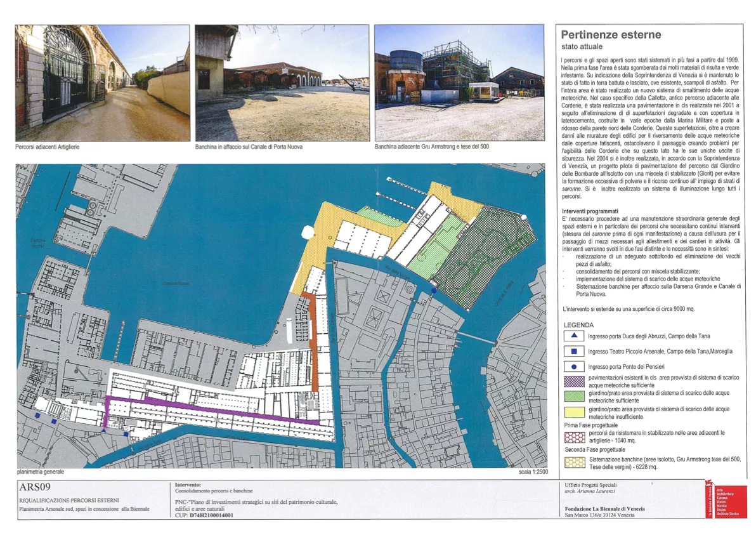Click the caption "Banchina adiacente Gru Armstrong e tese del 500"
This screenshot has width=756, height=535.
click(432, 147)
